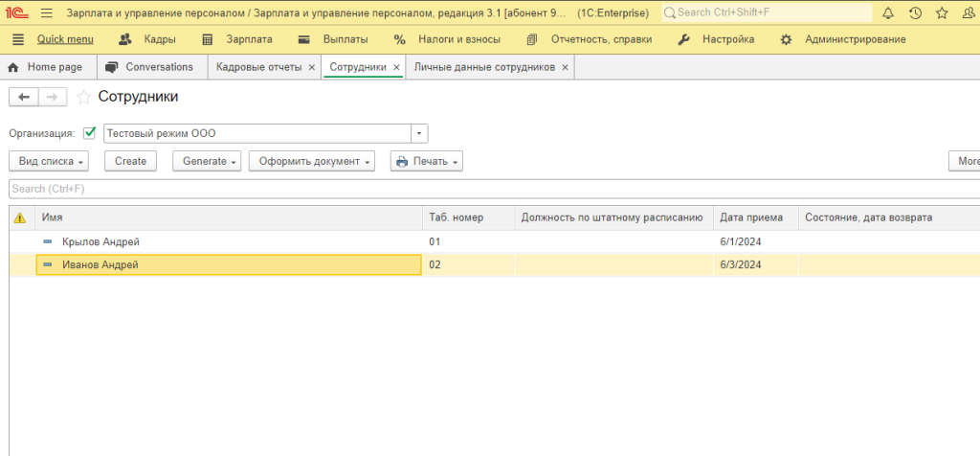Expand the Организация dropdown arrow
The width and height of the screenshot is (980, 456).
(419, 133)
